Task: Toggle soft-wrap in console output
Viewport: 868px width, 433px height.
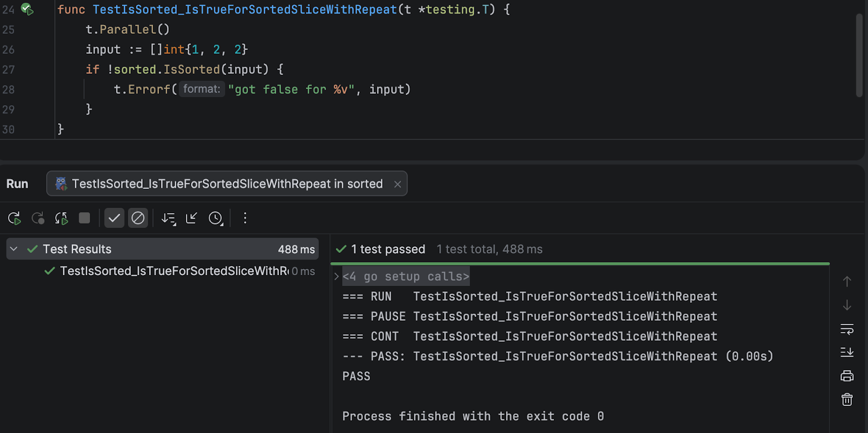Action: (x=847, y=329)
